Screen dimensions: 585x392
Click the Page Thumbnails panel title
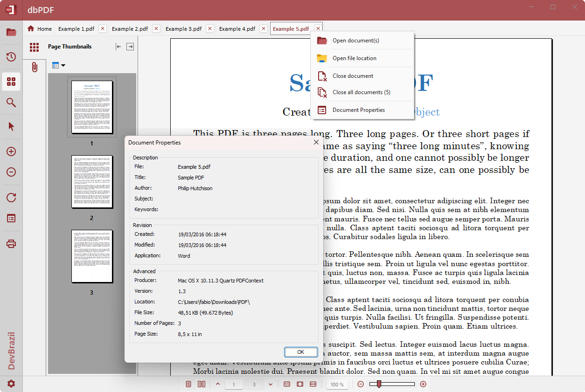(70, 47)
